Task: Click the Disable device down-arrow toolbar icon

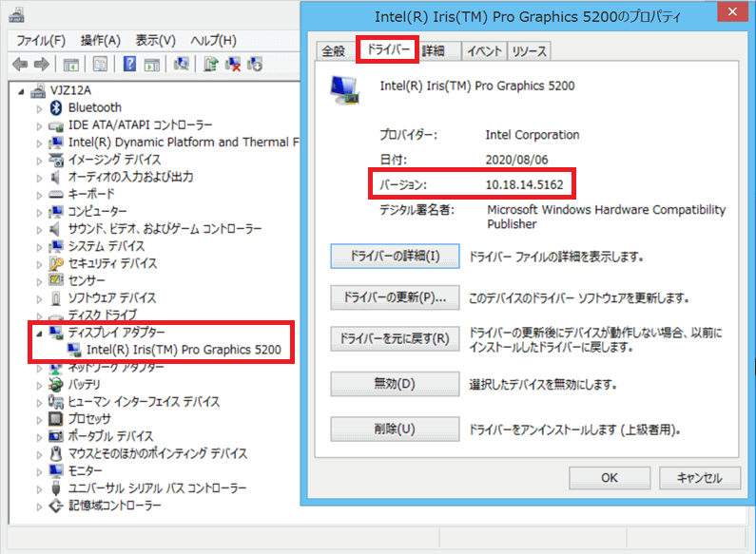Action: pyautogui.click(x=255, y=64)
